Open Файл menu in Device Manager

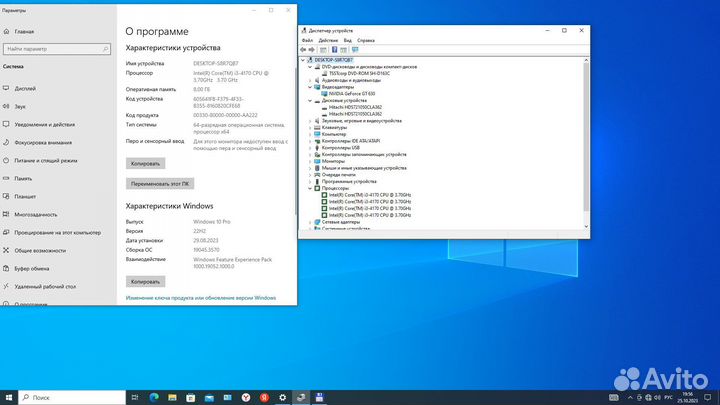(x=307, y=40)
